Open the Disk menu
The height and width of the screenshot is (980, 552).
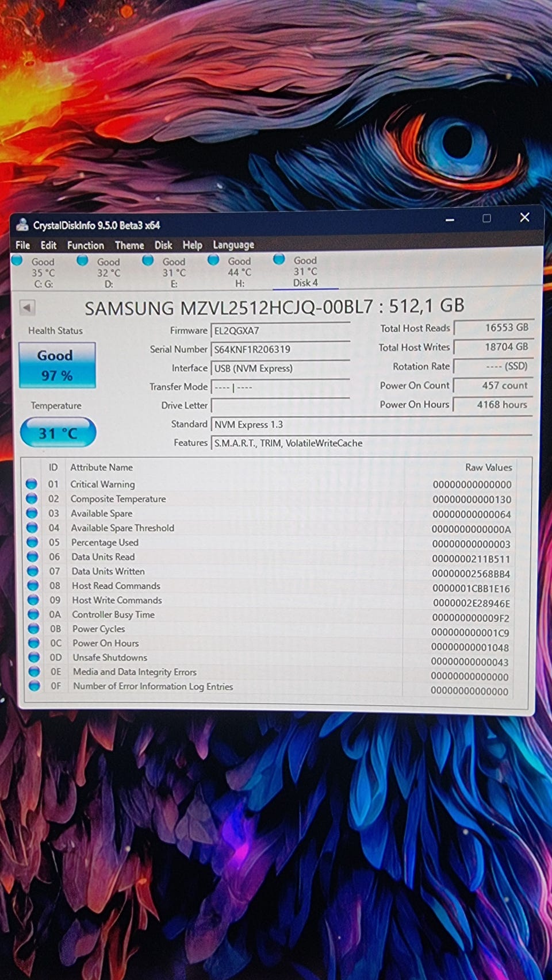coord(163,245)
